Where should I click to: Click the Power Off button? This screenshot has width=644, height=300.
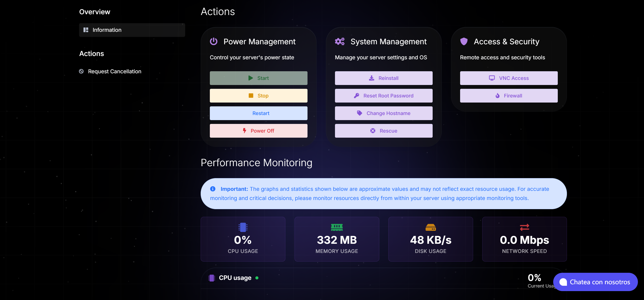coord(258,131)
